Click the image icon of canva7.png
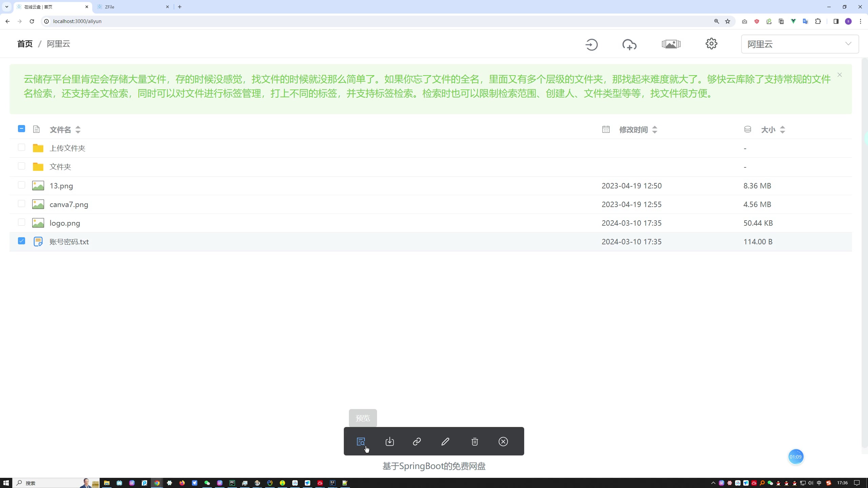868x488 pixels. tap(38, 204)
